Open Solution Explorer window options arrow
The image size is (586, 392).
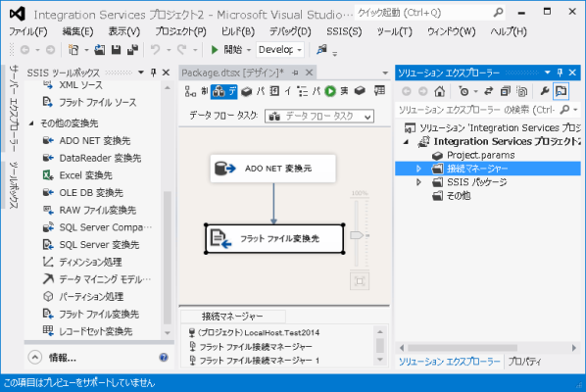tap(548, 73)
